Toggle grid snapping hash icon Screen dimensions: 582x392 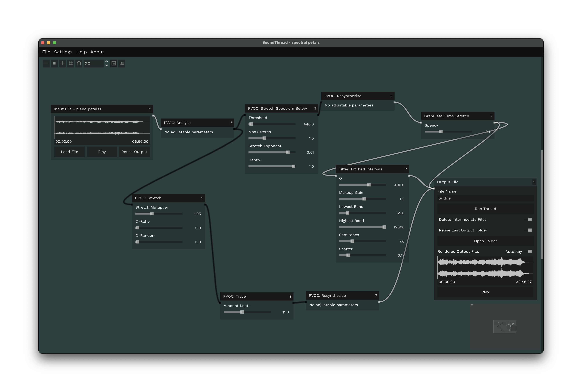click(x=71, y=63)
